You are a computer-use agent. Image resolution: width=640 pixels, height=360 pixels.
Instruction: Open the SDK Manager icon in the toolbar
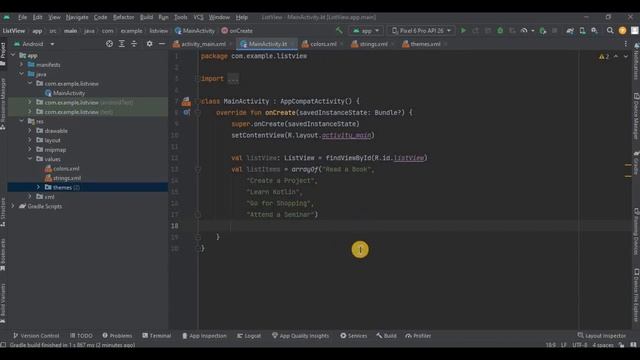[x=595, y=31]
